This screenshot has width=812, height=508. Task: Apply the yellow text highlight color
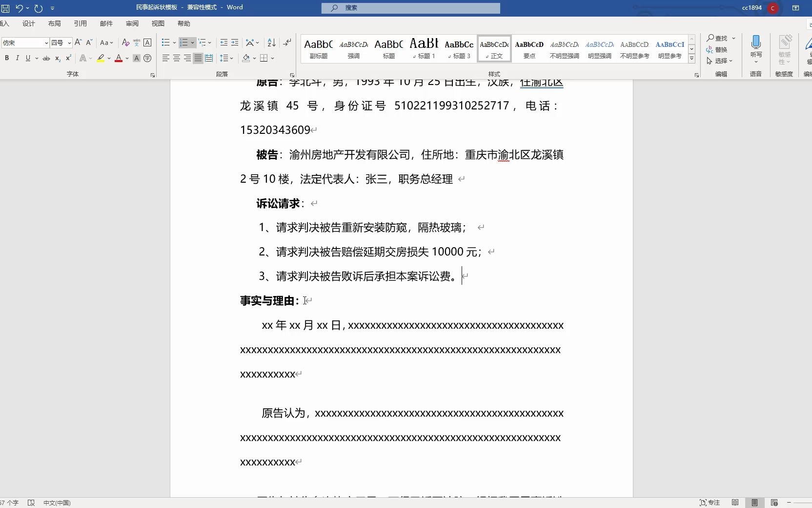[101, 58]
